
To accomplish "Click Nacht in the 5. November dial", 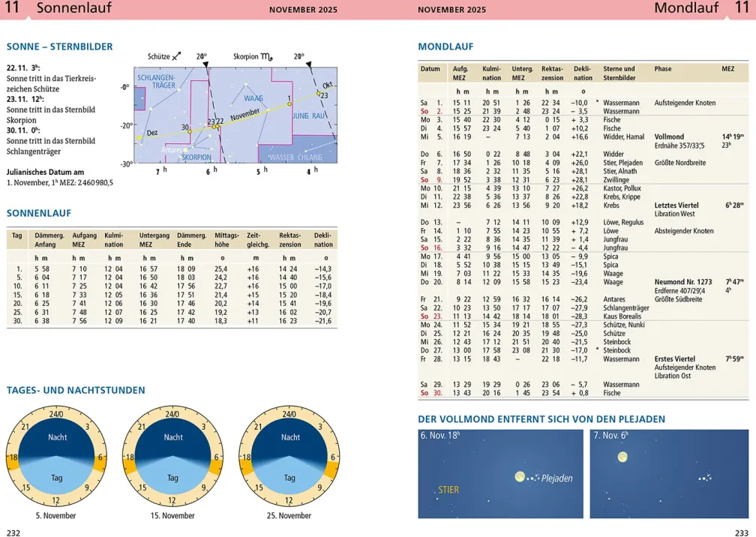I will pyautogui.click(x=57, y=437).
